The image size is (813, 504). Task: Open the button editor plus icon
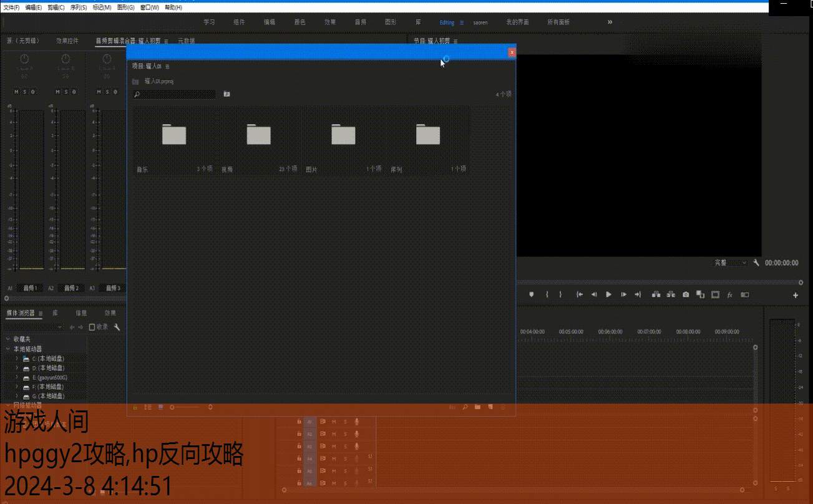pyautogui.click(x=796, y=296)
